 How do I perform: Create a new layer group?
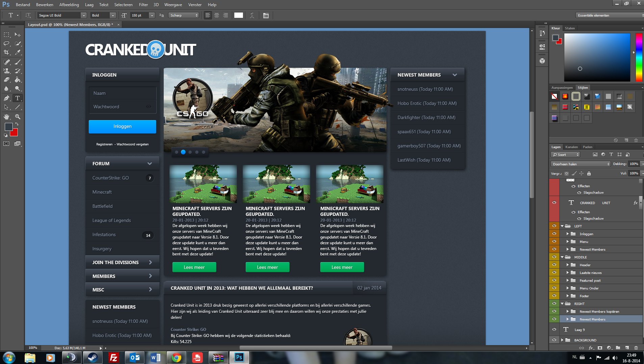(x=618, y=347)
